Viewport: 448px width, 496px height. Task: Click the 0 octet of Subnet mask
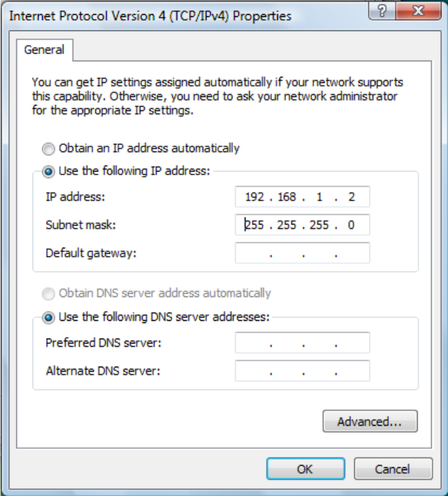[350, 225]
